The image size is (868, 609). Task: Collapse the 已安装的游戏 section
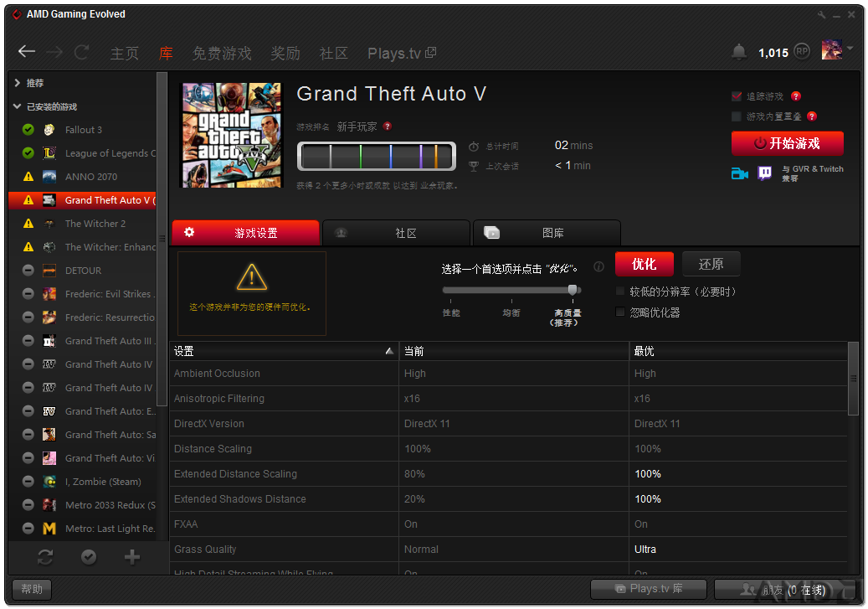click(18, 106)
